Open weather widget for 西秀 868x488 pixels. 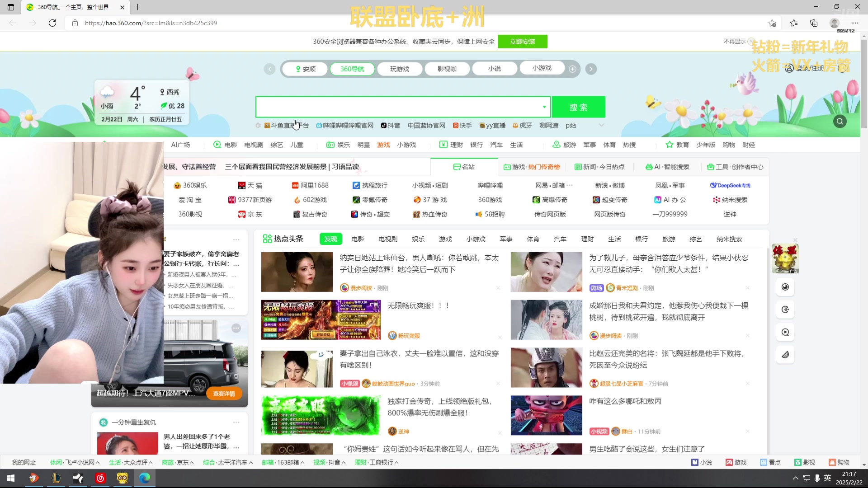pyautogui.click(x=142, y=102)
